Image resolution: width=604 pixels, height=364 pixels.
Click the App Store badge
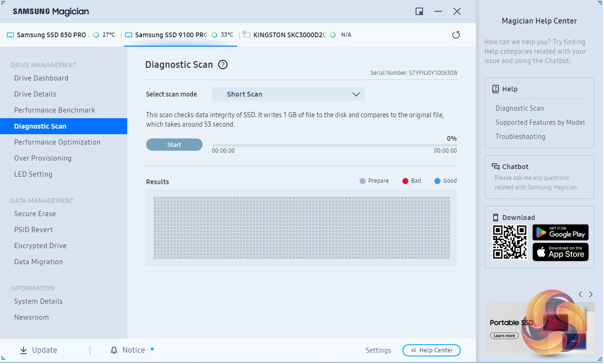coord(561,252)
